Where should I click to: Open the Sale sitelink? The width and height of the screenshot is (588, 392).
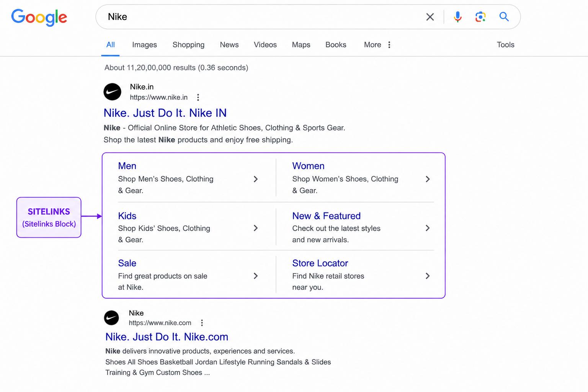(x=127, y=263)
